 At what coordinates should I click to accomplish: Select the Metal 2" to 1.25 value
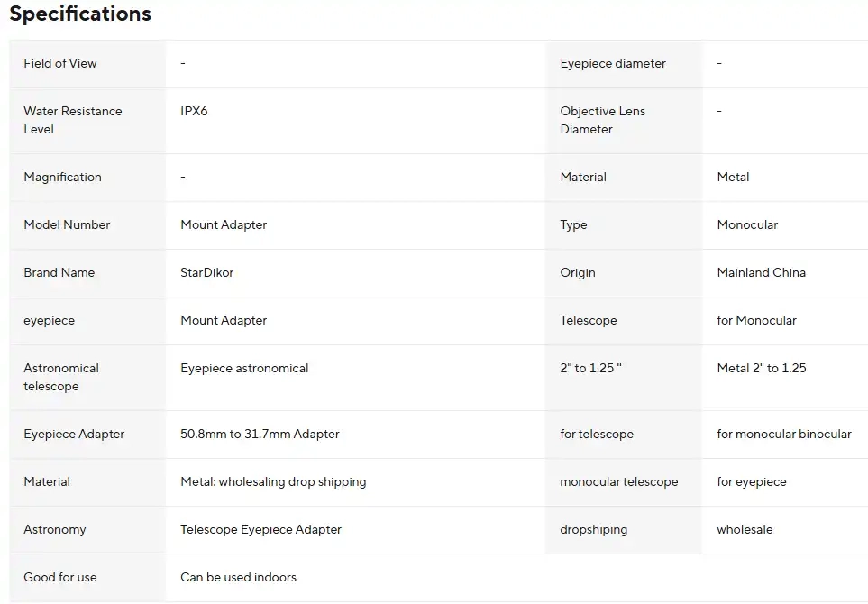(762, 368)
